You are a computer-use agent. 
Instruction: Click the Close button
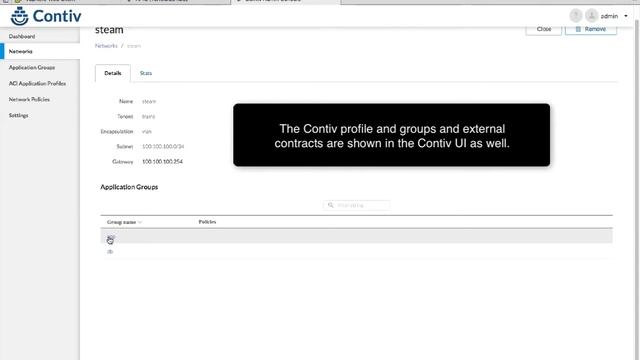click(544, 29)
